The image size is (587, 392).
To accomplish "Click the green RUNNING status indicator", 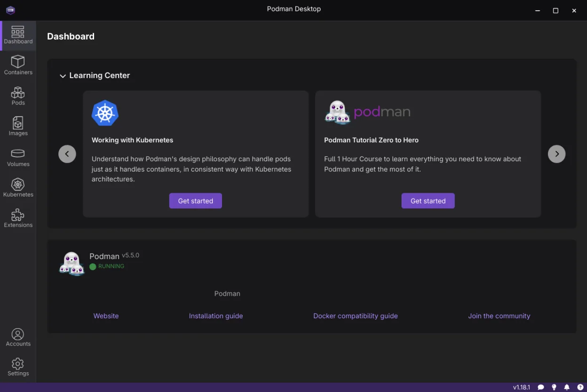I will click(x=107, y=267).
